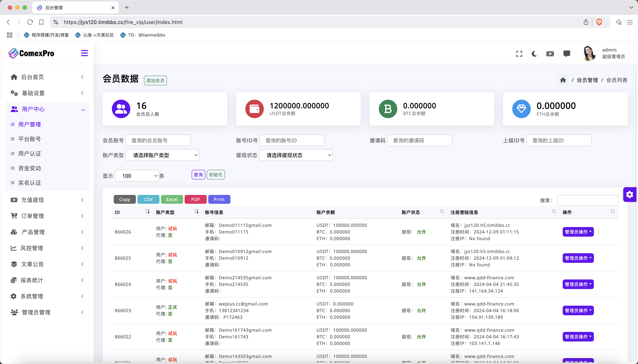Go back with browser back arrow
Image resolution: width=638 pixels, height=364 pixels.
coord(8,22)
